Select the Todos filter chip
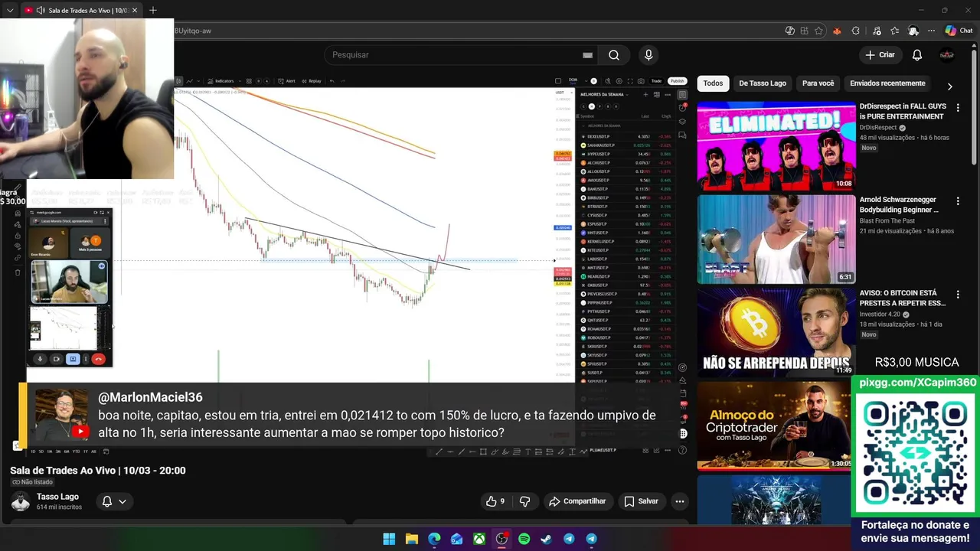 [x=713, y=83]
